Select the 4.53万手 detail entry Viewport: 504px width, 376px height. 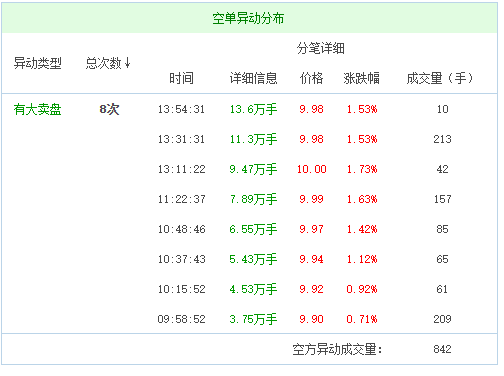pyautogui.click(x=253, y=289)
